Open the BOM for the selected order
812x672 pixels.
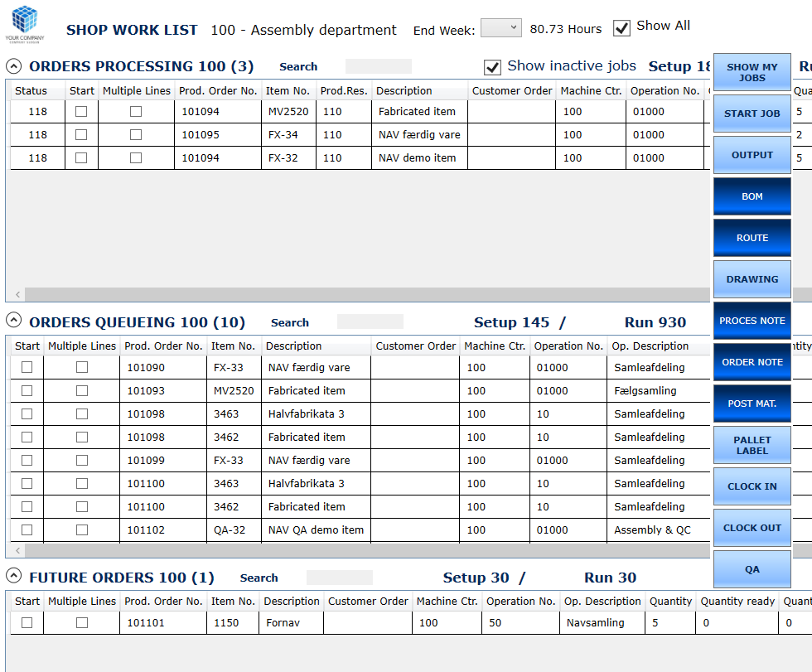pyautogui.click(x=752, y=196)
